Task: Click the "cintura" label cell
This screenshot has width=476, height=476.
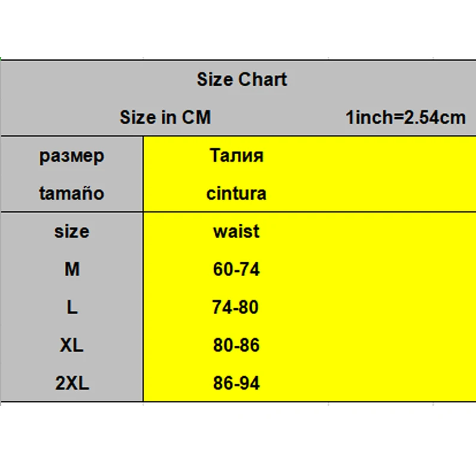Action: (x=236, y=193)
